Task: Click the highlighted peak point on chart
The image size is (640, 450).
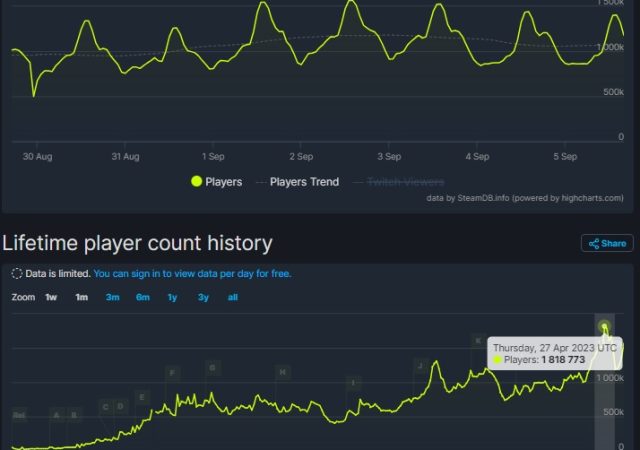Action: [x=605, y=326]
